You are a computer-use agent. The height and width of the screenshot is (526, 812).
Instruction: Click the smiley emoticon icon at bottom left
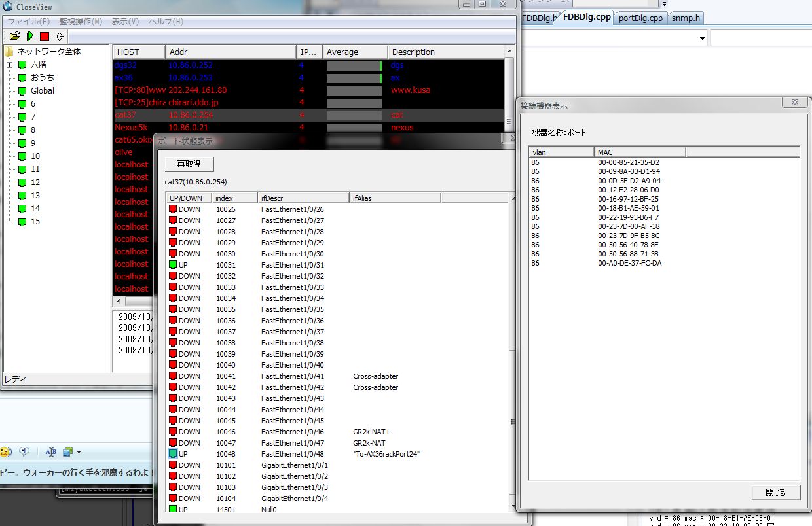(x=5, y=451)
